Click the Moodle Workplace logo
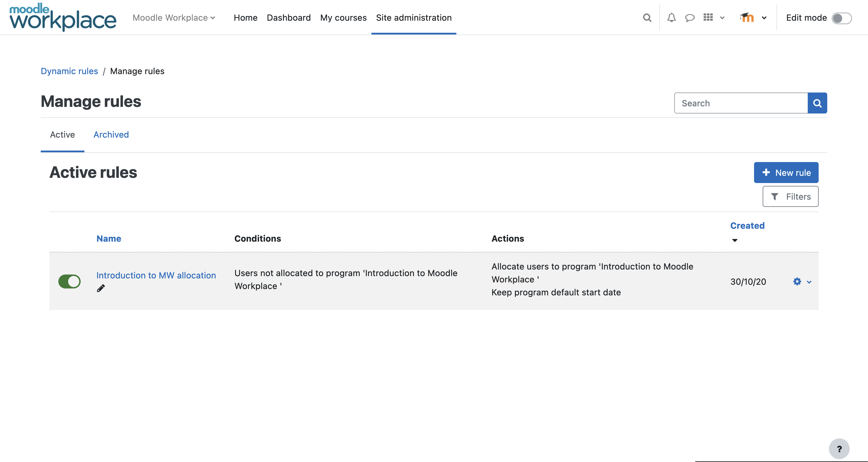 63,17
